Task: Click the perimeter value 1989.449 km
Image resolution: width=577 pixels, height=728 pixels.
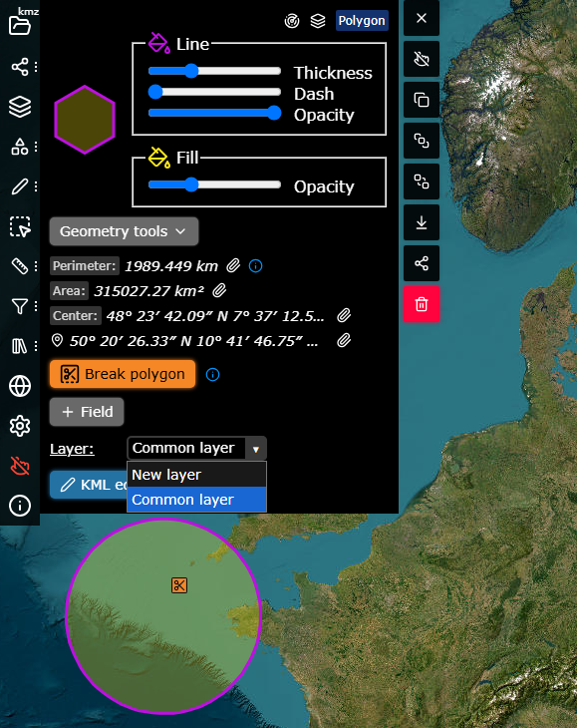Action: tap(171, 266)
